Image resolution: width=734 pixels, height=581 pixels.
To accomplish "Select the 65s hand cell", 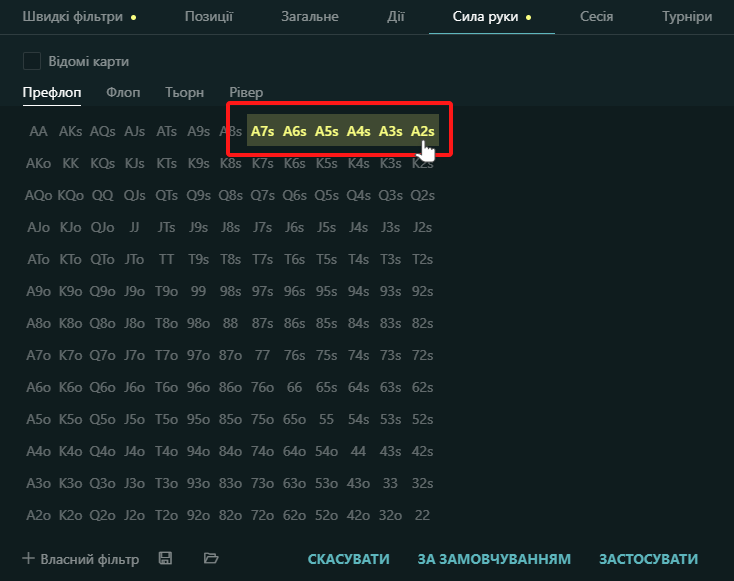I will 326,387.
